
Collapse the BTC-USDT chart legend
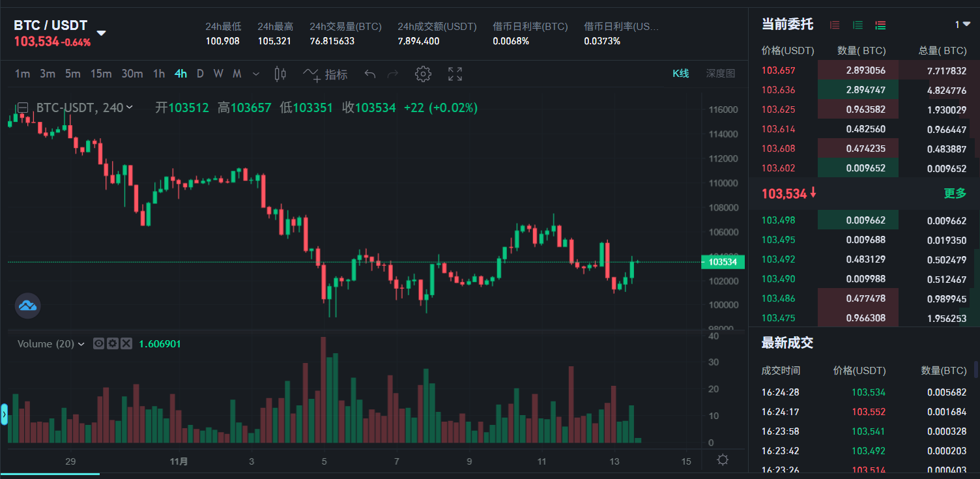pyautogui.click(x=23, y=108)
